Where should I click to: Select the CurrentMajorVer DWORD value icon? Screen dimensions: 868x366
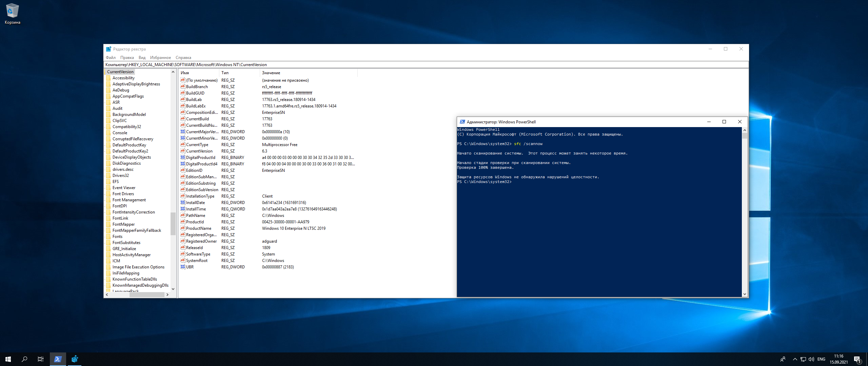click(x=182, y=131)
